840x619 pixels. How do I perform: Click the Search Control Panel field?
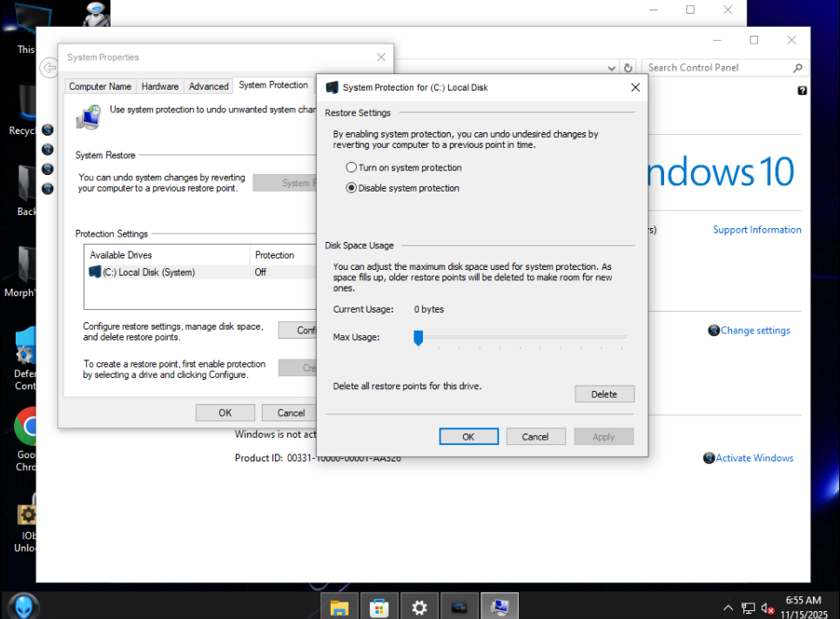click(717, 68)
